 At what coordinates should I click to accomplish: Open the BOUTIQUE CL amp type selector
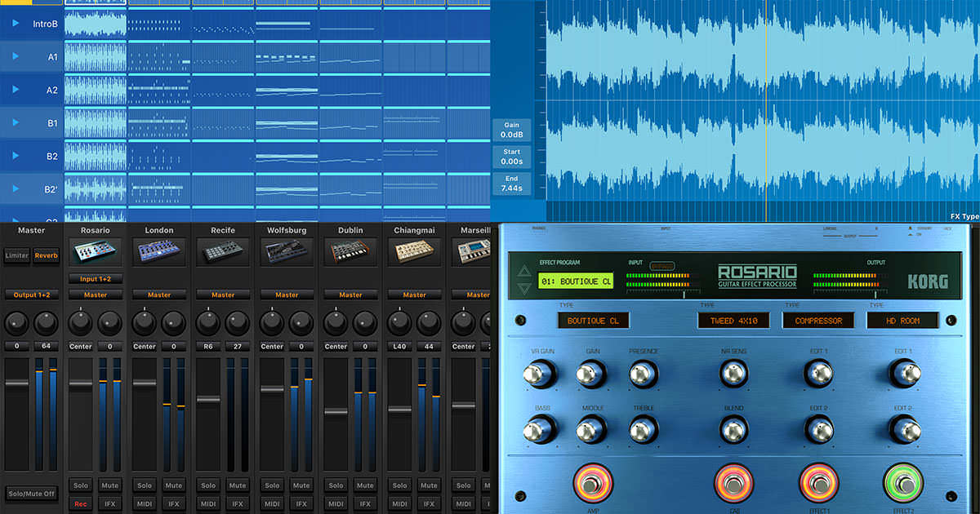tap(593, 321)
